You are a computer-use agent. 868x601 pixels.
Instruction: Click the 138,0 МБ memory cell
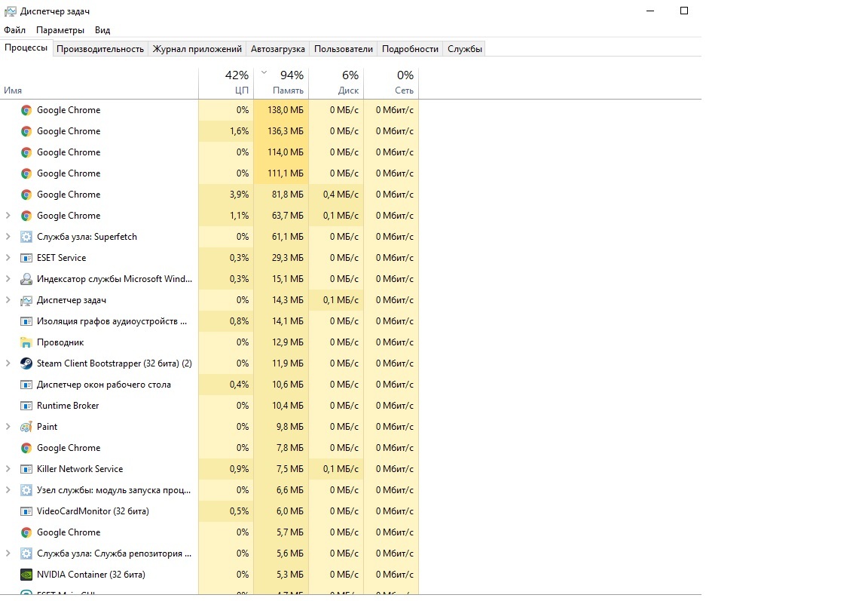(x=281, y=110)
